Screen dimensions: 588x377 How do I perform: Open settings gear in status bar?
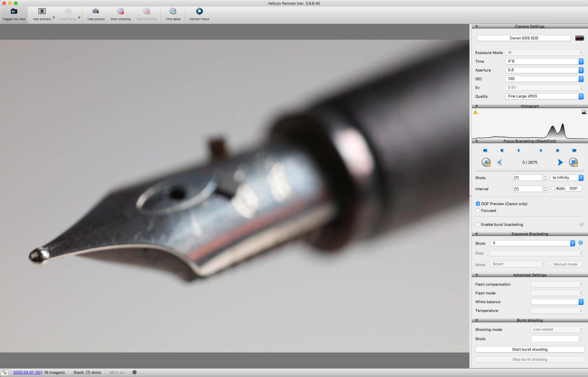[134, 372]
